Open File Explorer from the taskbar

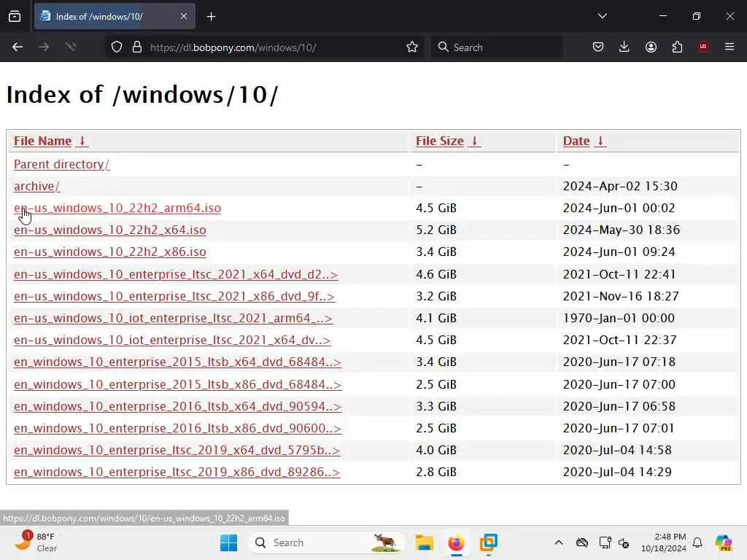click(424, 542)
